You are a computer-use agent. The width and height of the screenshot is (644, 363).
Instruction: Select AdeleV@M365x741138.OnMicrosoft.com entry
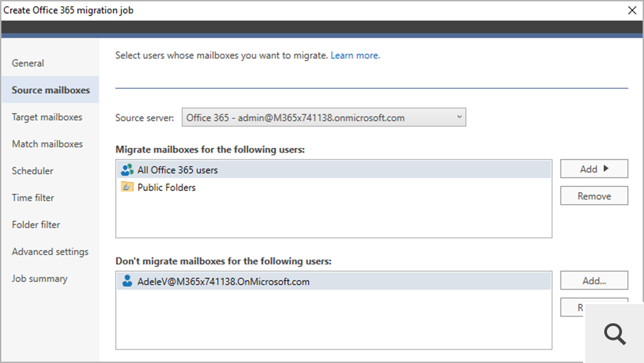[334, 281]
